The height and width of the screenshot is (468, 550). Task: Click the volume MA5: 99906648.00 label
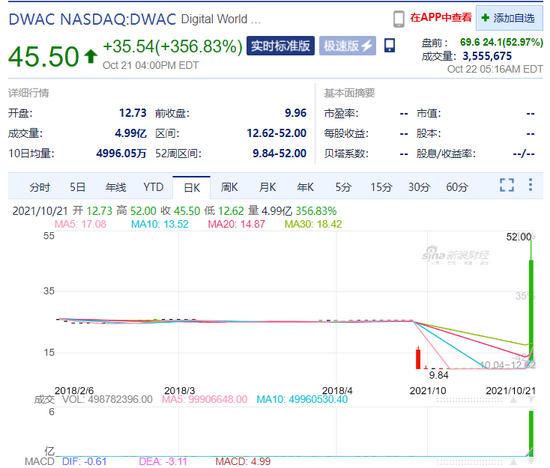pos(204,399)
